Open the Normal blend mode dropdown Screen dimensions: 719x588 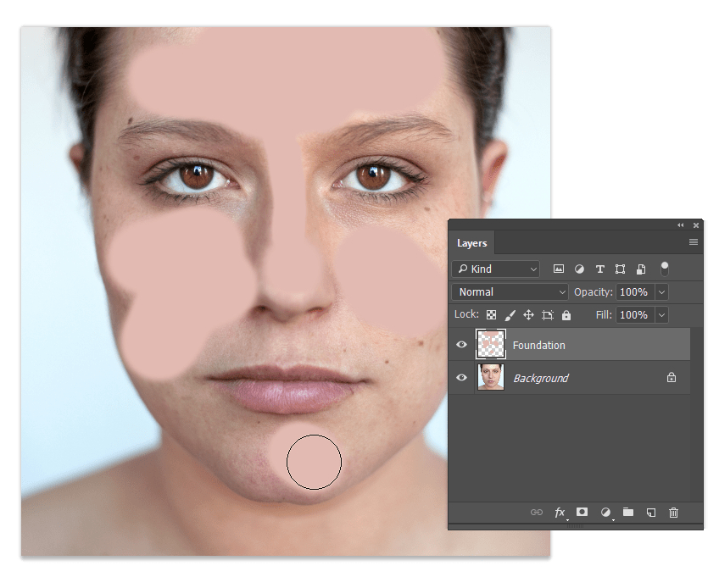pyautogui.click(x=510, y=292)
